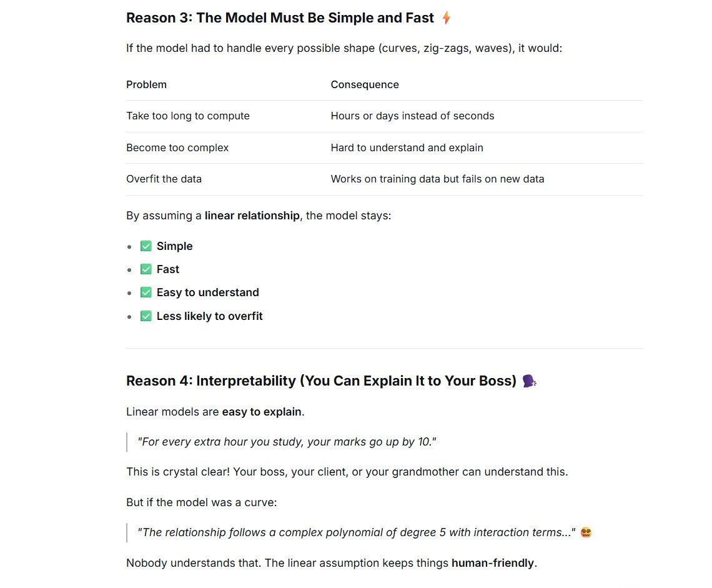Click the bold linear relationship phrase
This screenshot has height=588, width=712.
coord(252,216)
